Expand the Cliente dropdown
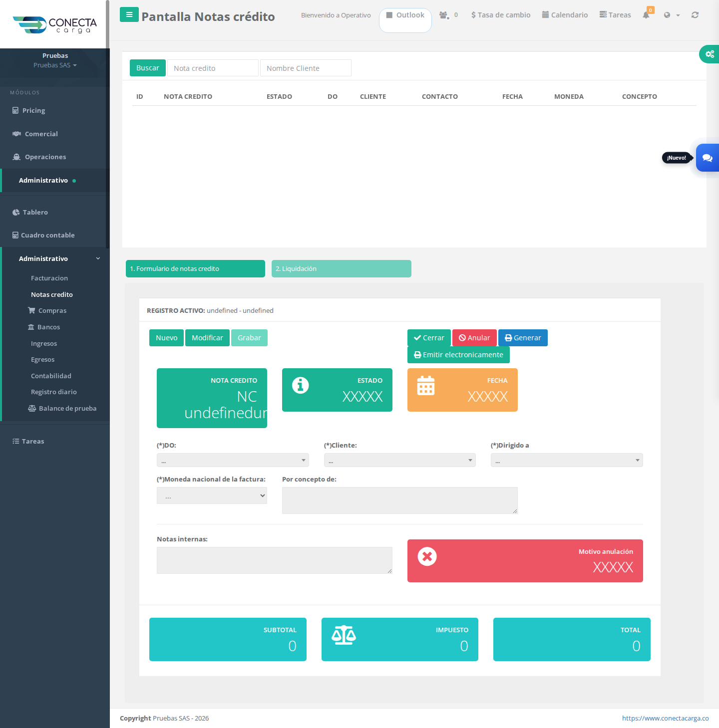Viewport: 719px width, 728px height. click(x=400, y=460)
